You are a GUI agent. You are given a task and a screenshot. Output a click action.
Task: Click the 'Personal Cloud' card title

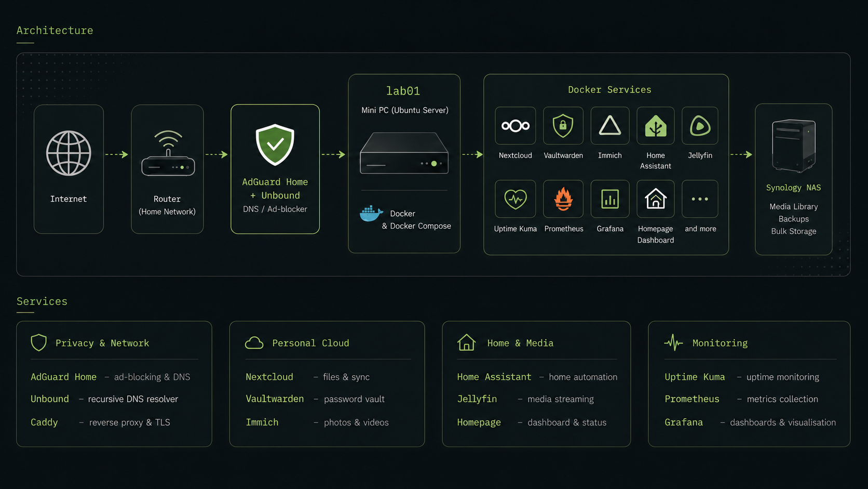tap(310, 343)
